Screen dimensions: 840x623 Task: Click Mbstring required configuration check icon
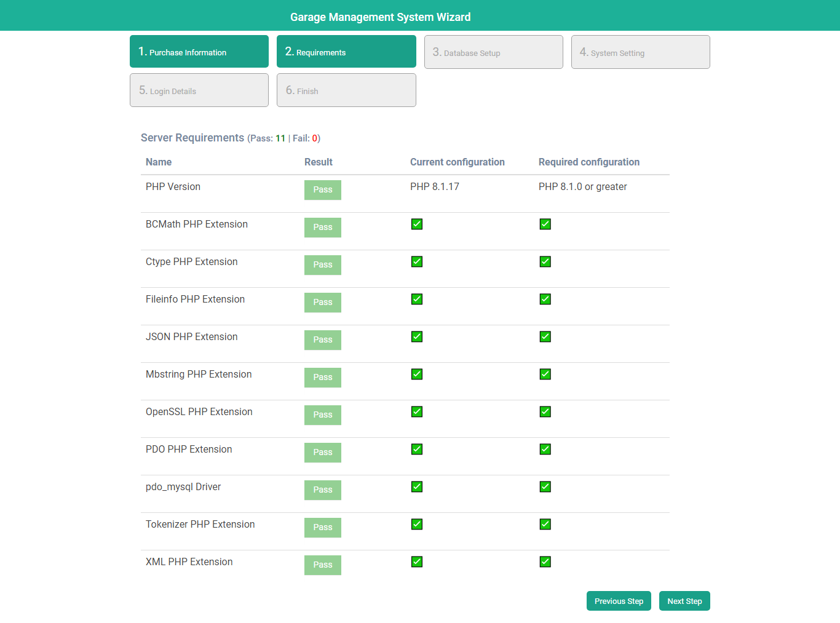(x=545, y=374)
